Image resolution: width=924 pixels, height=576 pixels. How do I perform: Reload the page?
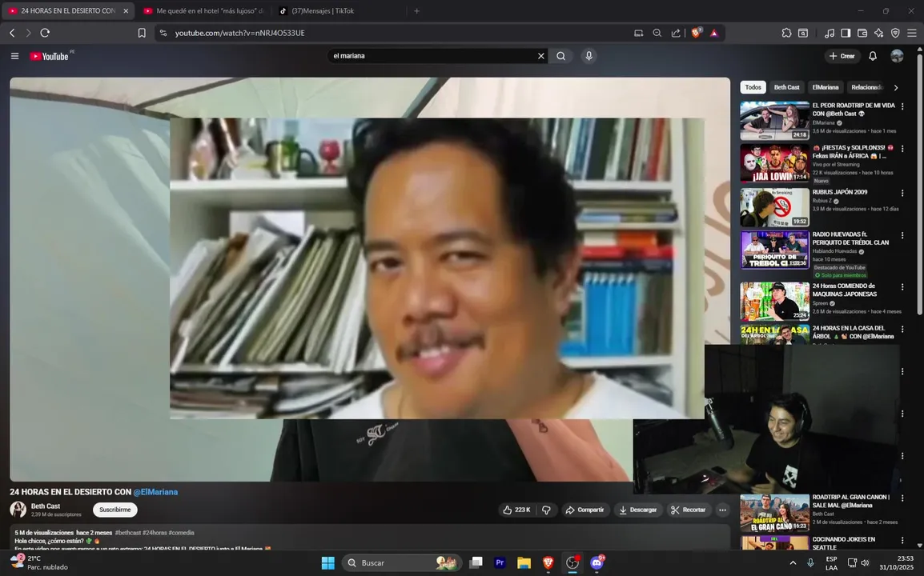45,33
